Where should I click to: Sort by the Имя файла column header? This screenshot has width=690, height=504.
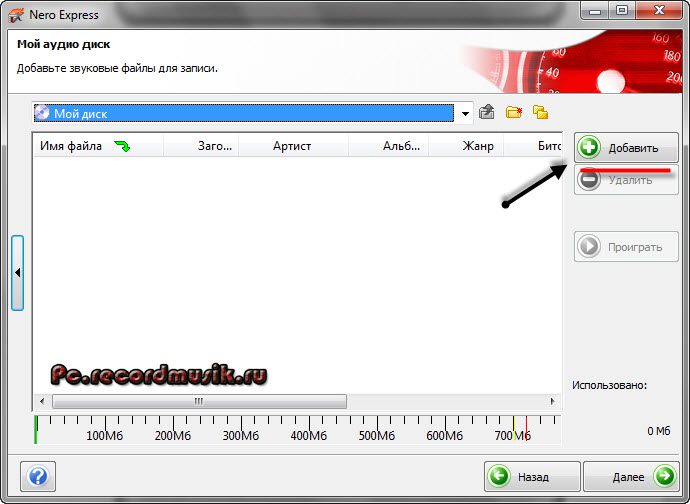pos(98,146)
